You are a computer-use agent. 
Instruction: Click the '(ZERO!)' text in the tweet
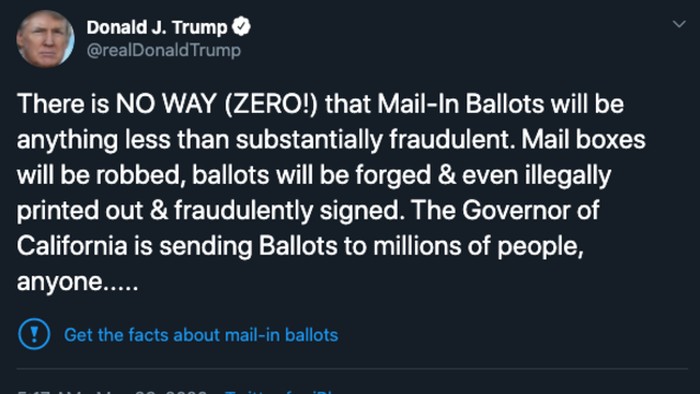[271, 104]
